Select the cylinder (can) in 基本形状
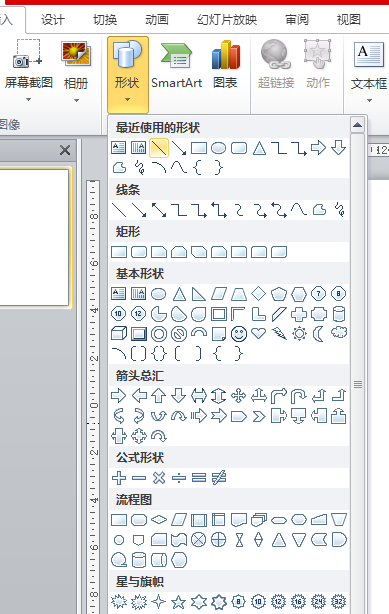 [x=339, y=314]
